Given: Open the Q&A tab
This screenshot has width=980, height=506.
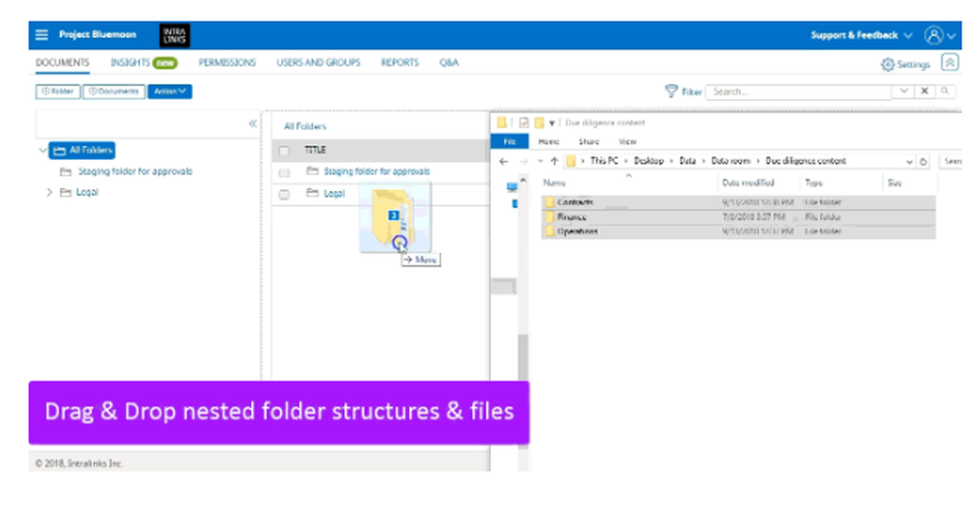Looking at the screenshot, I should click(x=449, y=63).
